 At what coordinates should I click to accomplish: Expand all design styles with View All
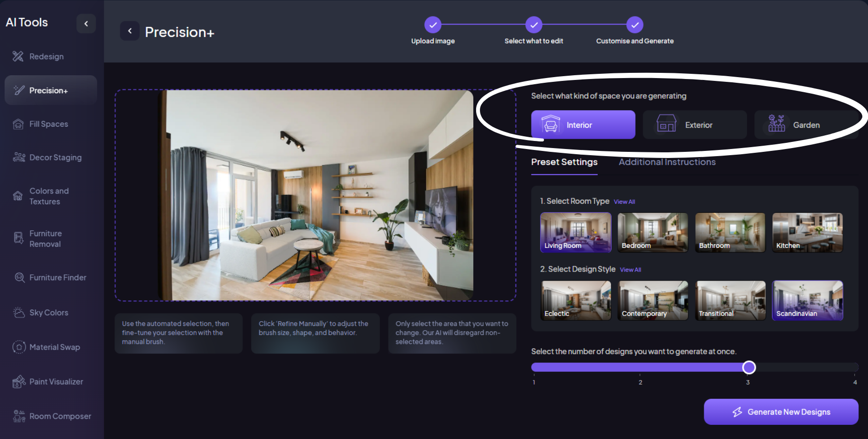pos(630,270)
